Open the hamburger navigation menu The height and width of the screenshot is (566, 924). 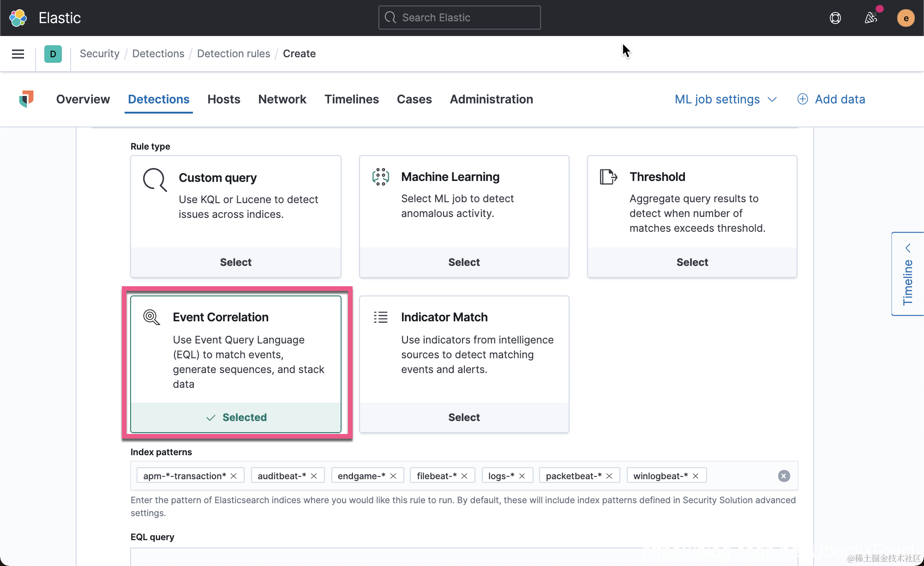(x=18, y=54)
